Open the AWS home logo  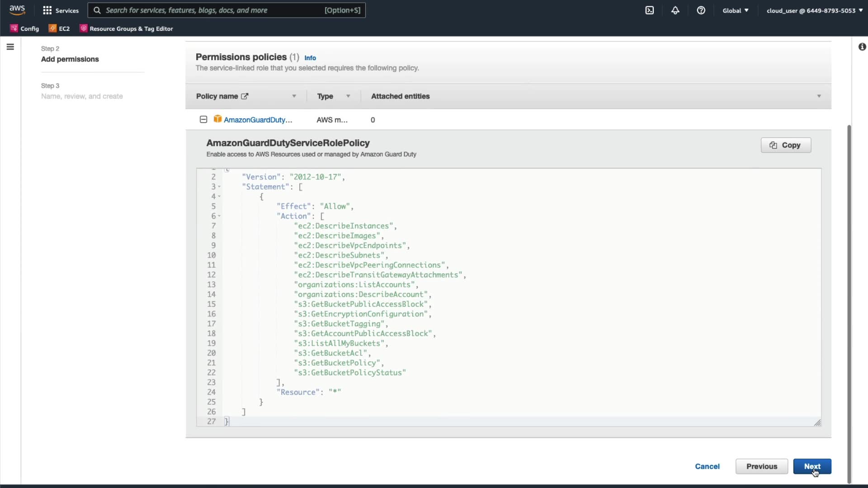(x=17, y=10)
